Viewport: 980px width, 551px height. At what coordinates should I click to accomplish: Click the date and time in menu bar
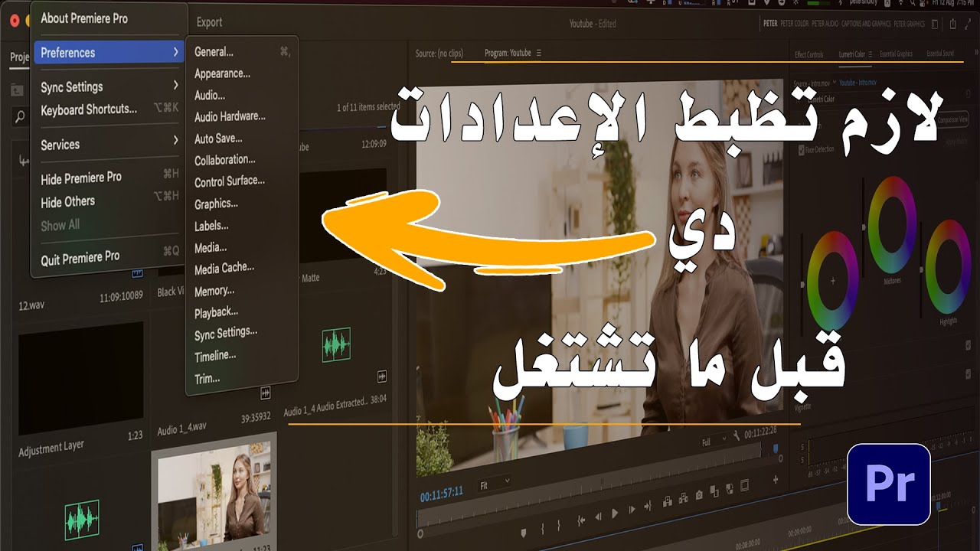(953, 3)
